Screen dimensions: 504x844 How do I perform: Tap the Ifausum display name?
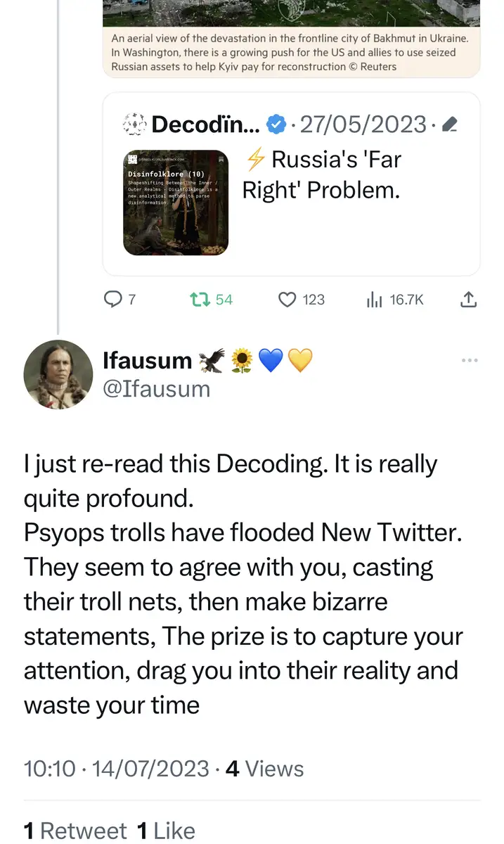coord(147,361)
